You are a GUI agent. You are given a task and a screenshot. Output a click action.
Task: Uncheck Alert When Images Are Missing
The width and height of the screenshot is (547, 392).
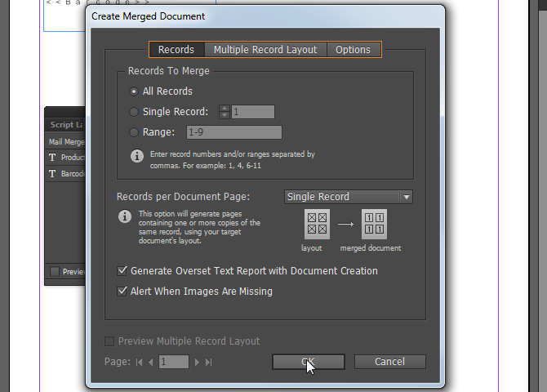(123, 291)
